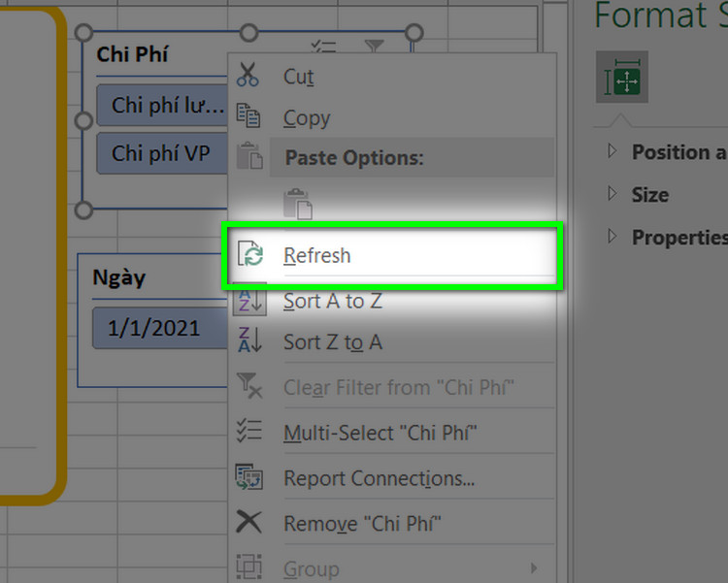The width and height of the screenshot is (728, 583).
Task: Click the Multi-Select checklist icon in context menu
Action: [249, 431]
